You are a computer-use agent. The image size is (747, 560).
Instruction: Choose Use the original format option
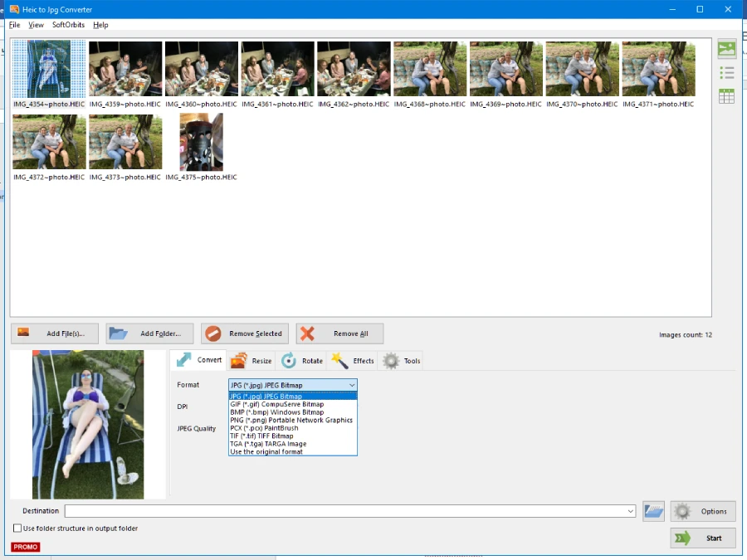292,451
